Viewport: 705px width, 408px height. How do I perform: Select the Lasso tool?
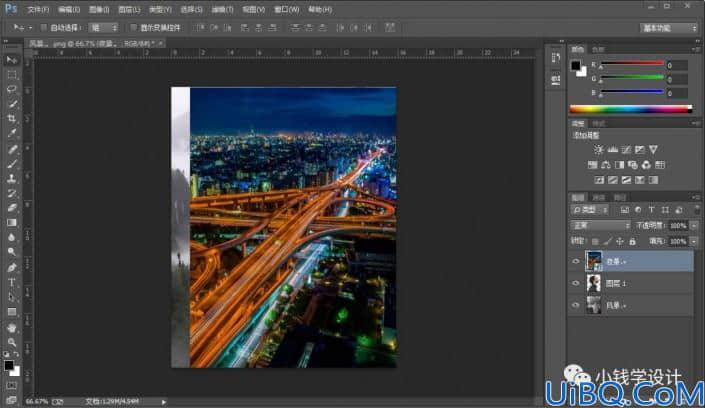click(12, 89)
